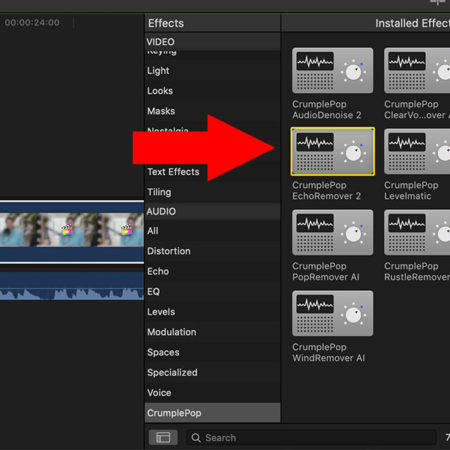Open the Tiling video effects category
This screenshot has height=450, width=450.
(x=212, y=192)
